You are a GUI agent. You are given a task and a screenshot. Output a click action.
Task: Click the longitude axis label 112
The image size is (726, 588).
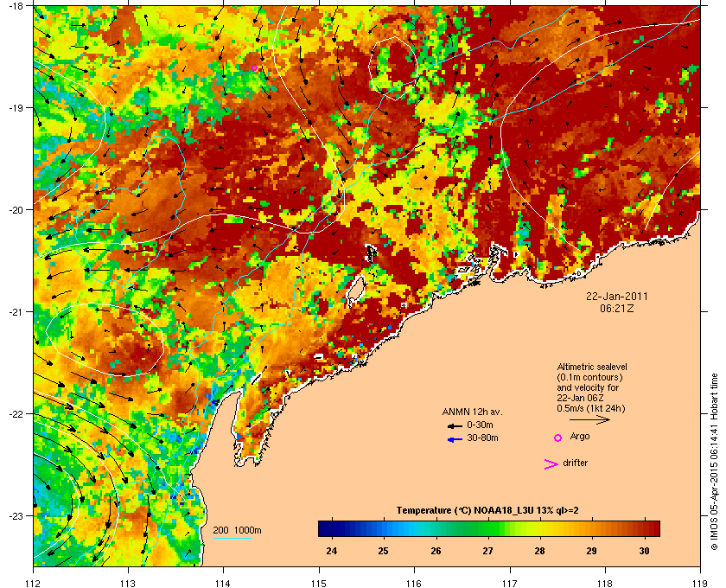(x=34, y=583)
